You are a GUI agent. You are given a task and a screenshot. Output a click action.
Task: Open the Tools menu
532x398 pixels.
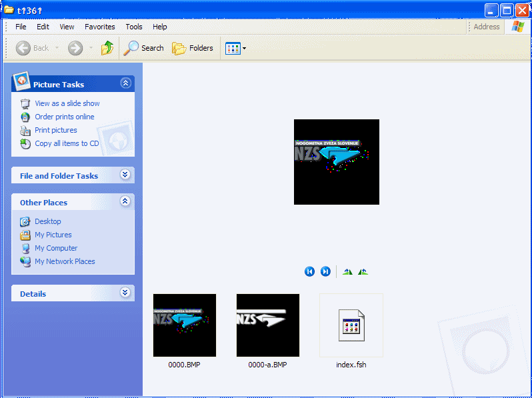(x=134, y=27)
